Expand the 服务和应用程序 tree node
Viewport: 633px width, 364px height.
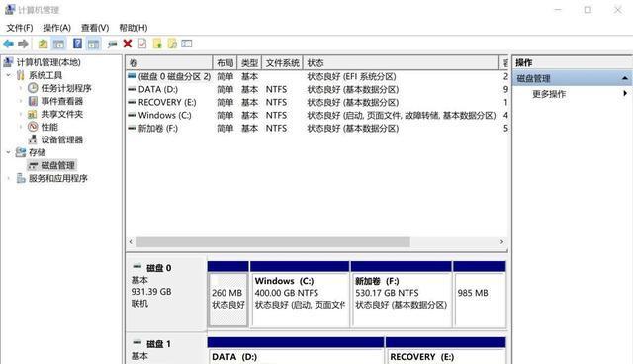(x=9, y=178)
